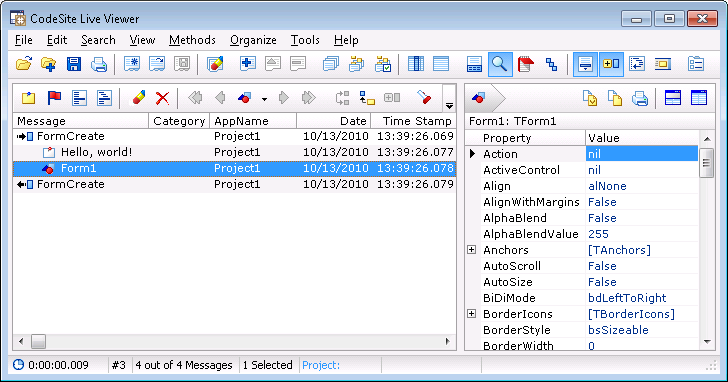Toggle the table with bottom grid button

tap(474, 64)
